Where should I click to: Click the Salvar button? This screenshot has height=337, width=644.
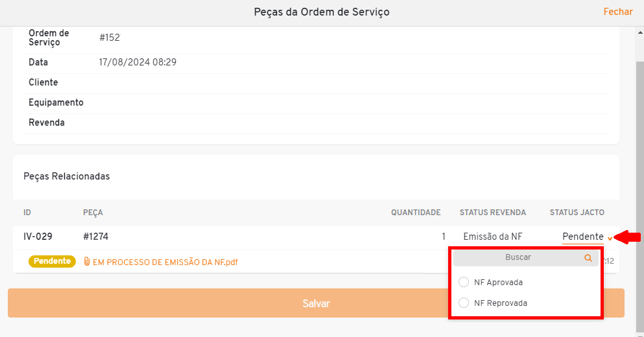click(316, 303)
